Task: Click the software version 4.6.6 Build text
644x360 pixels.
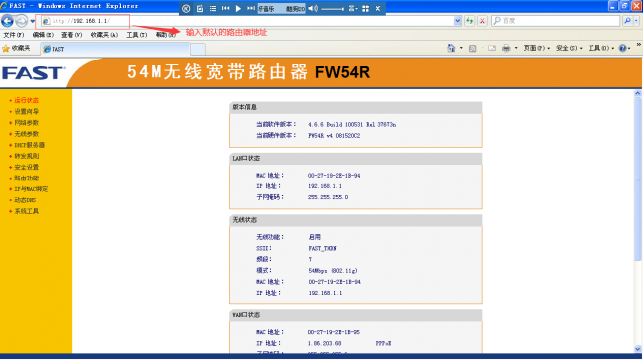Action: click(352, 124)
